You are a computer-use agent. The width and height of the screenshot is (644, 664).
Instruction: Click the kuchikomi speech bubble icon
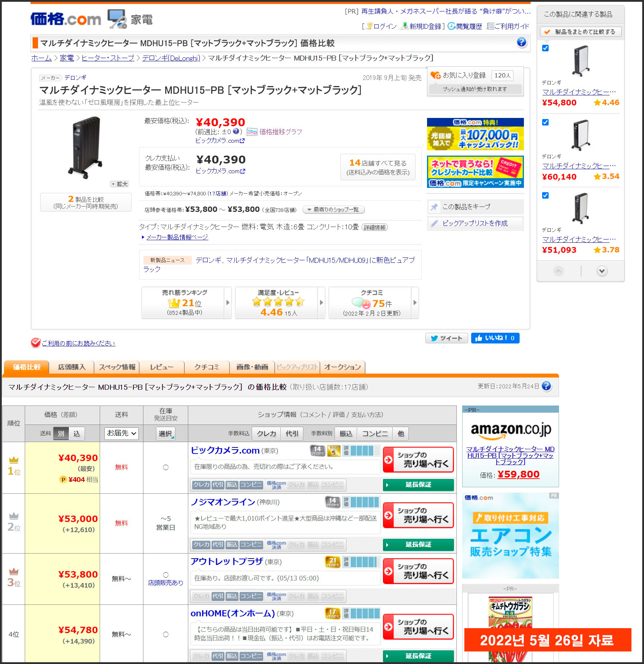click(x=361, y=303)
